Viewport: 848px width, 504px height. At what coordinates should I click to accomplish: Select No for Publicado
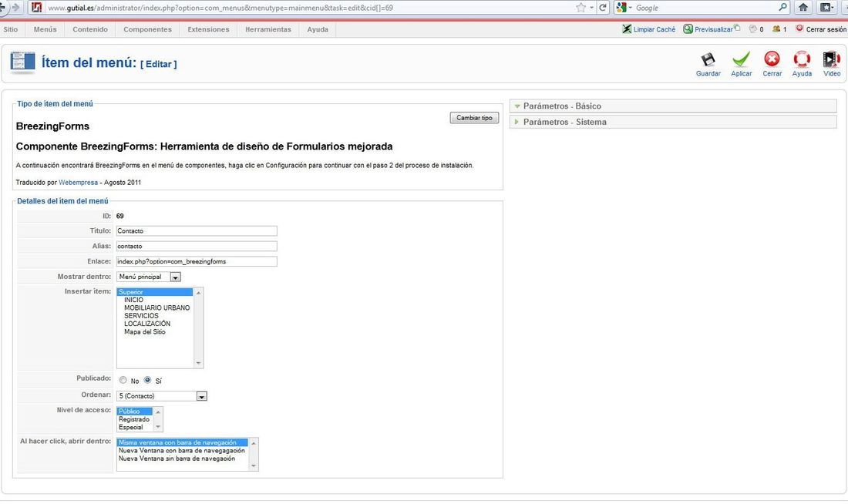[x=123, y=380]
